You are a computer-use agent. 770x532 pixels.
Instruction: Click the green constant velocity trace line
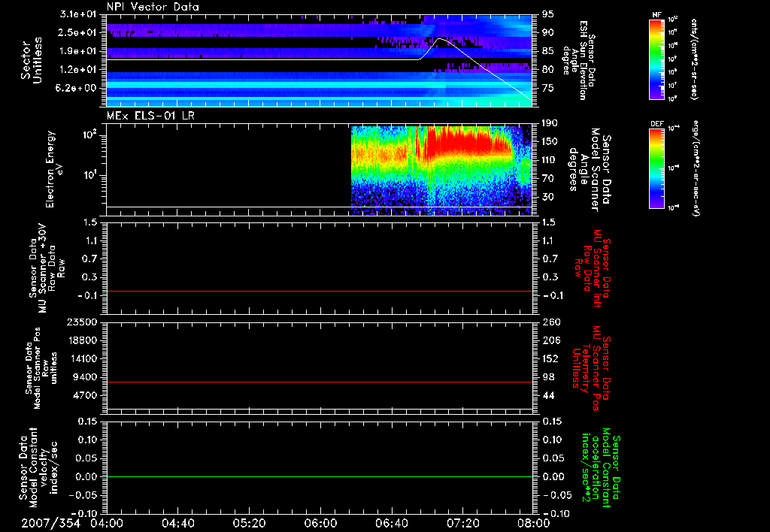click(320, 476)
